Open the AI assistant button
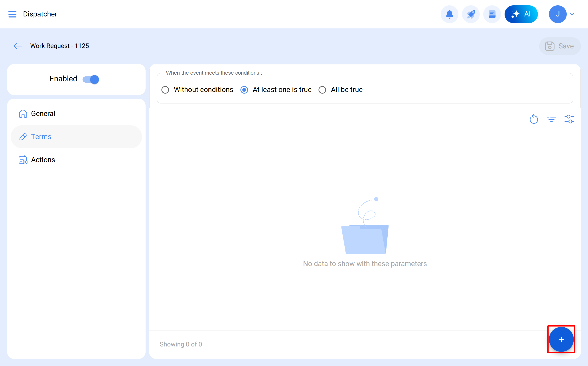This screenshot has width=588, height=366. coord(521,14)
